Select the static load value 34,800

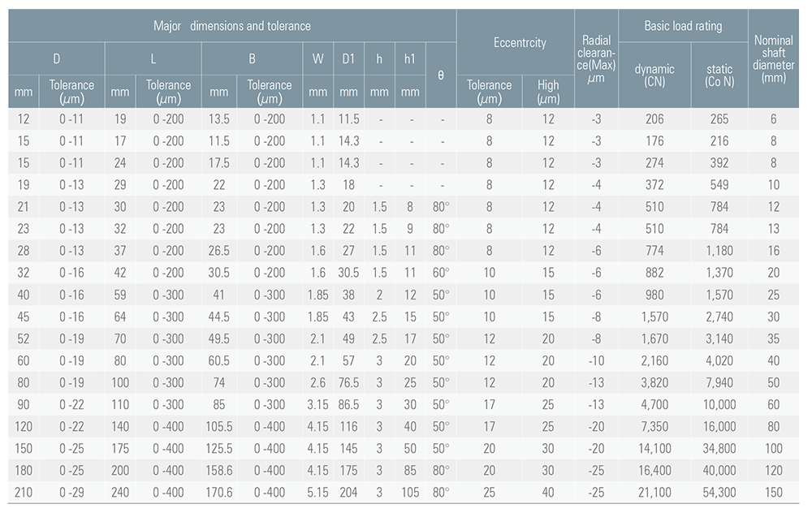pos(719,448)
